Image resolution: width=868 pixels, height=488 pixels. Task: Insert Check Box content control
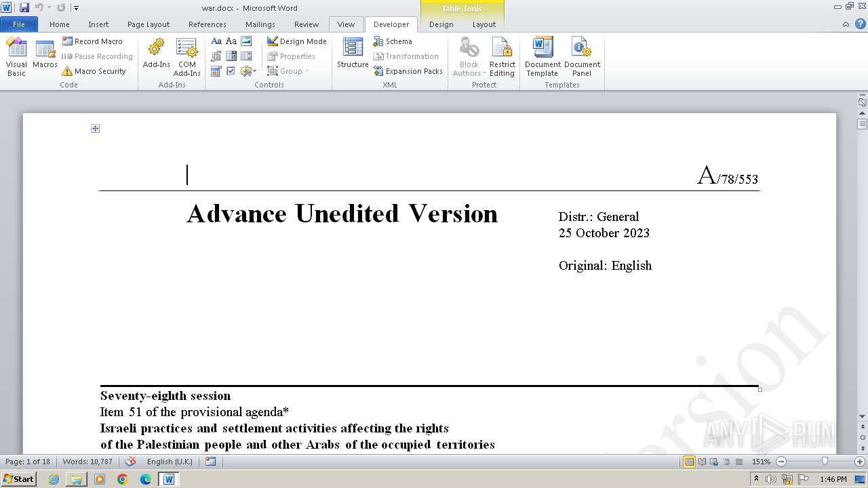pos(231,71)
